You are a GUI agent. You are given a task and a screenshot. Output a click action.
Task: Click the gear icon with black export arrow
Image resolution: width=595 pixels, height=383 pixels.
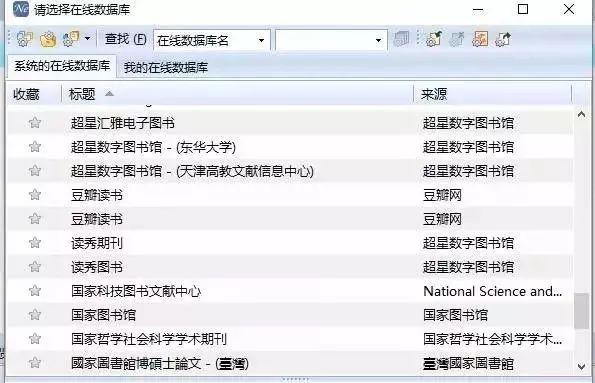point(503,39)
